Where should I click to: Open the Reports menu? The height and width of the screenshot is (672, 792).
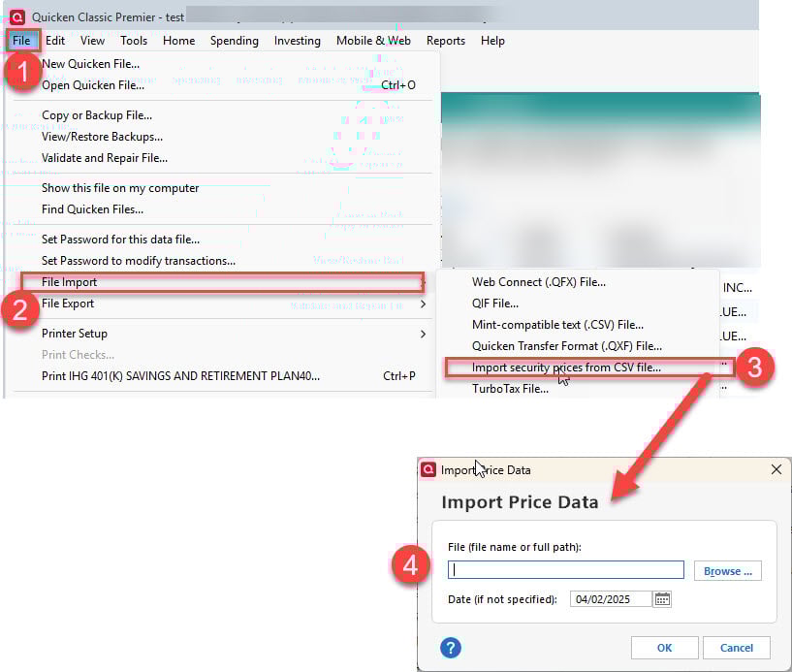[445, 41]
